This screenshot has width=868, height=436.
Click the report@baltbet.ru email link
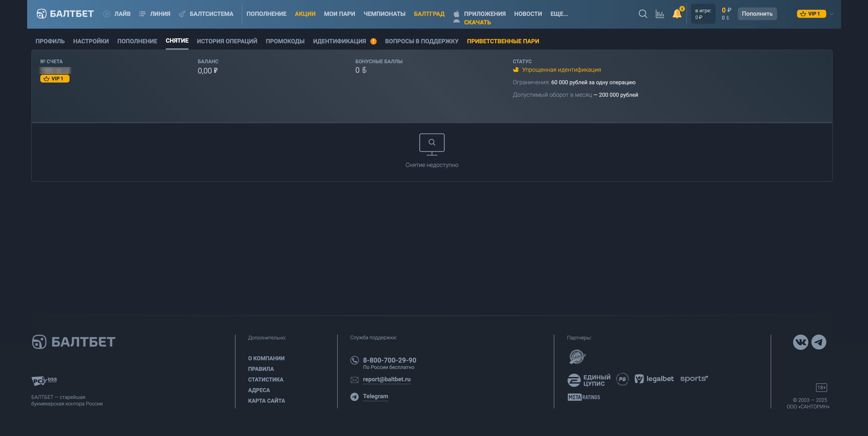pyautogui.click(x=386, y=379)
